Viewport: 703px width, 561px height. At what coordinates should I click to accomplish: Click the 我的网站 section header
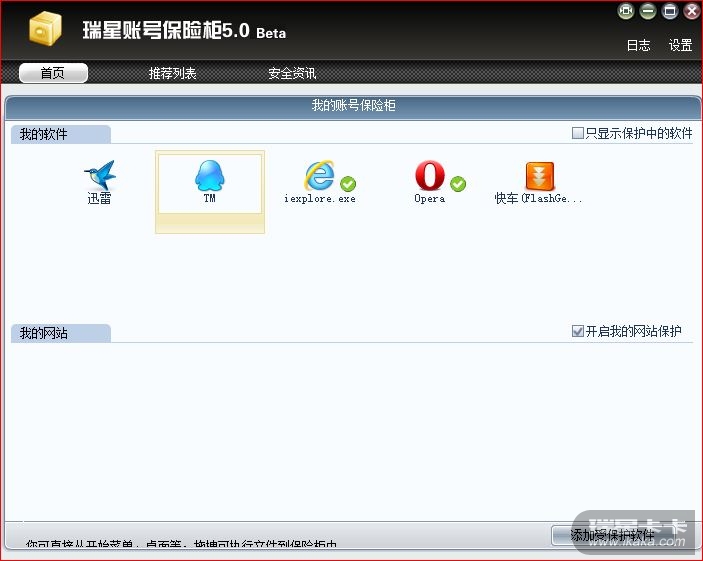(x=61, y=333)
